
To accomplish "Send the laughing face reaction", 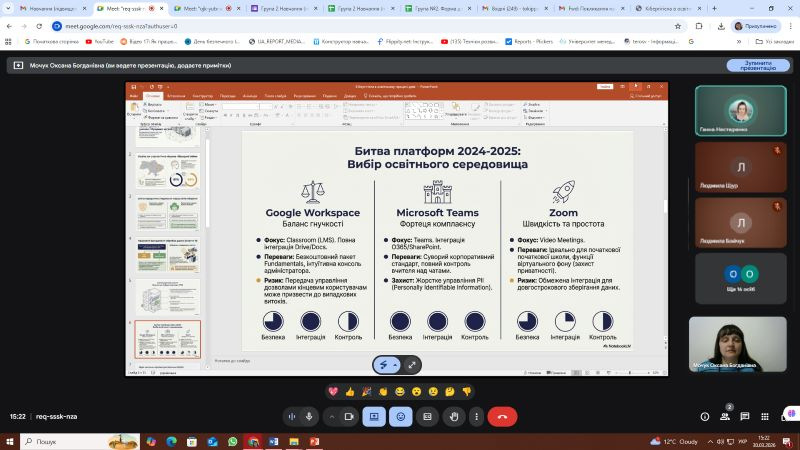I will coord(400,392).
